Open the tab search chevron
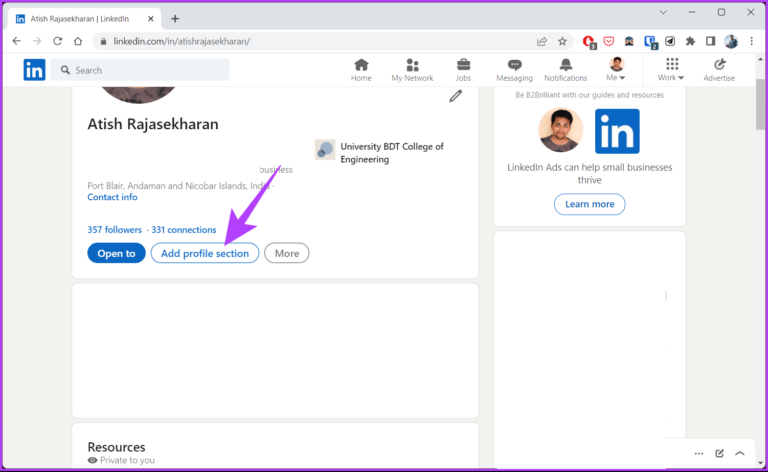Viewport: 768px width, 472px height. (663, 12)
